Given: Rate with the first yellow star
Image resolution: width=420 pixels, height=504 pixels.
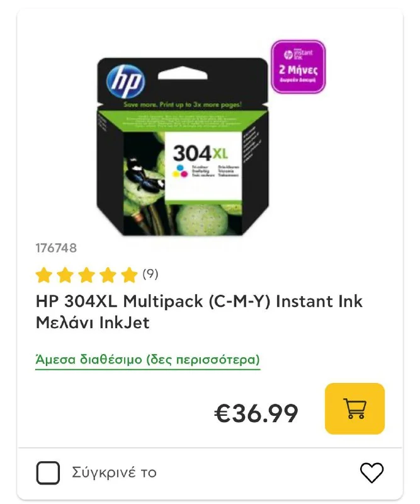Looking at the screenshot, I should [x=44, y=275].
